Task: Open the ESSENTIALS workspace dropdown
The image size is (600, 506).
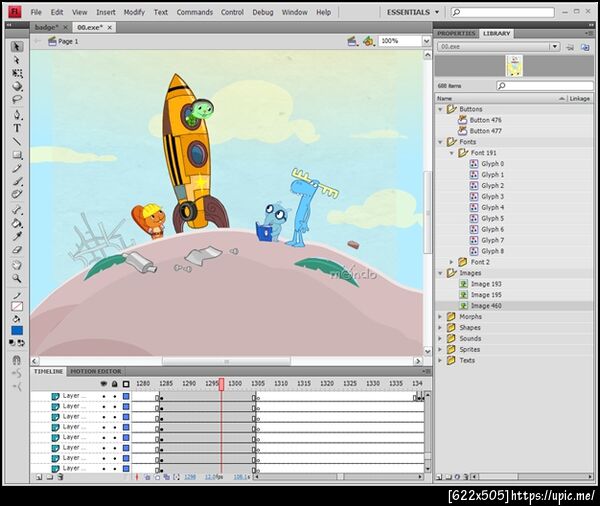Action: (x=412, y=12)
